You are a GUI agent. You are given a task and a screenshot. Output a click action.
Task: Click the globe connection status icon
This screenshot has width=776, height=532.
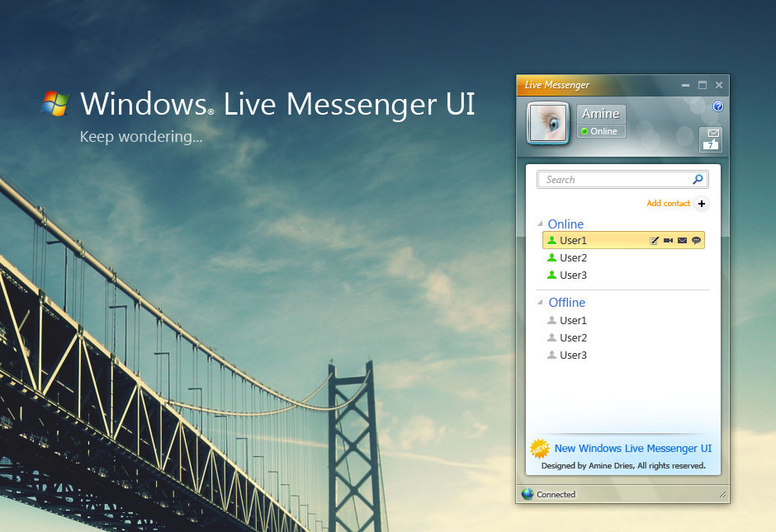[x=528, y=494]
